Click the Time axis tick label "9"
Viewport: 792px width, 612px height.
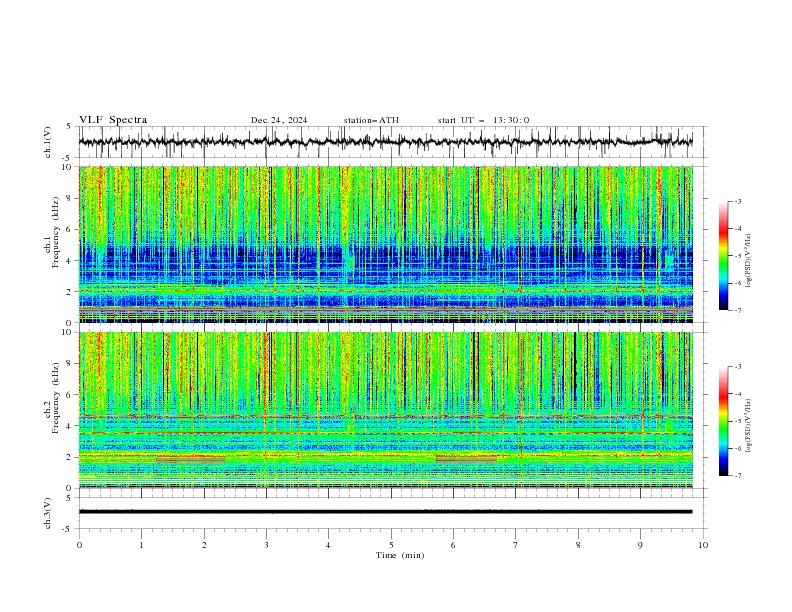point(640,545)
